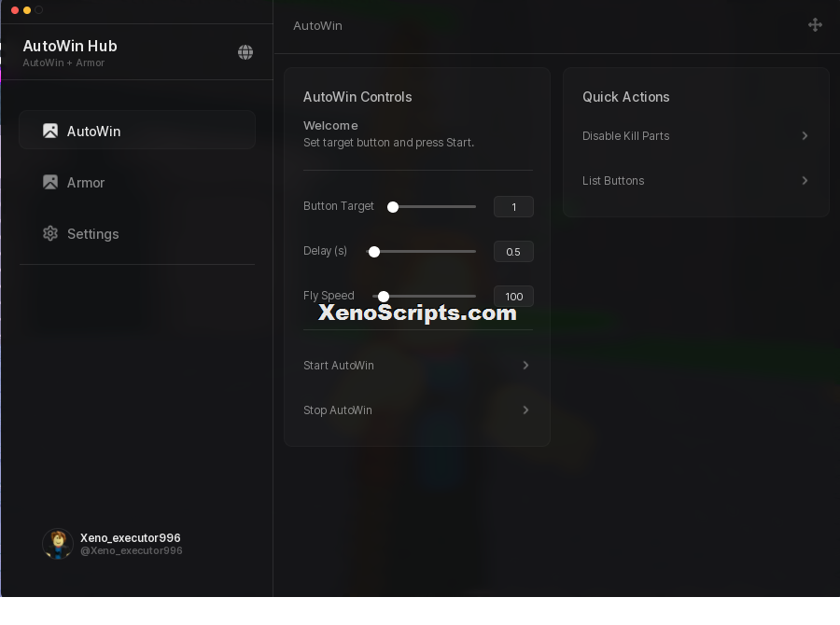Minimize the window with the yellow button
This screenshot has width=840, height=625.
coord(27,10)
